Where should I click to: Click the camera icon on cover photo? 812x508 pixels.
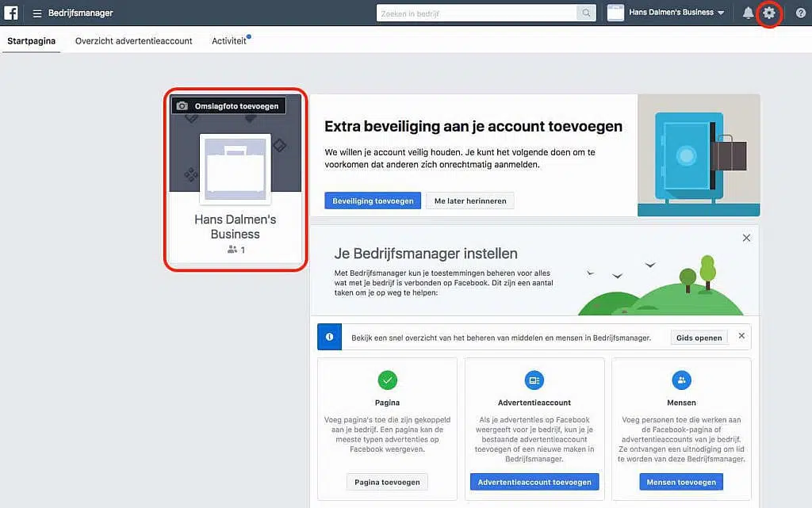182,106
